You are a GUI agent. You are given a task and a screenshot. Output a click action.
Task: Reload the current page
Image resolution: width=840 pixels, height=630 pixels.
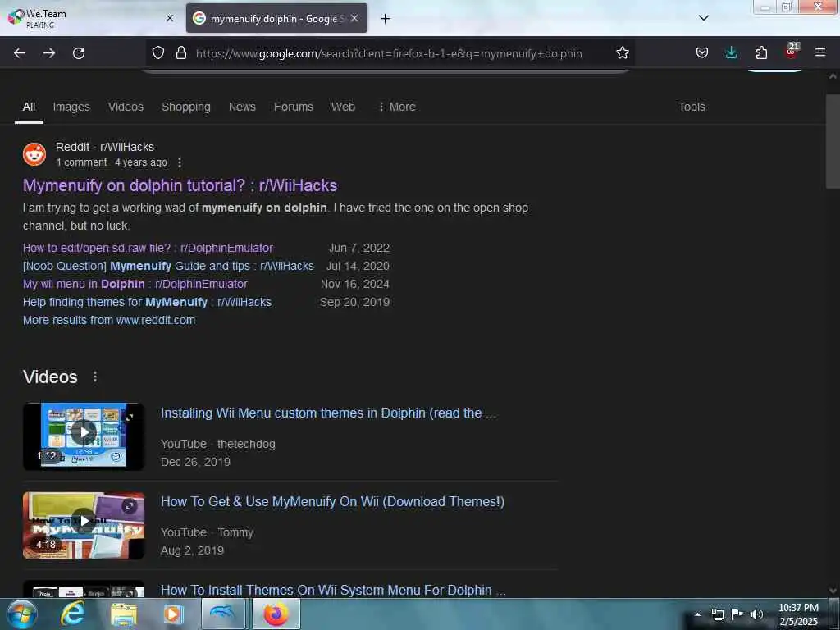79,53
